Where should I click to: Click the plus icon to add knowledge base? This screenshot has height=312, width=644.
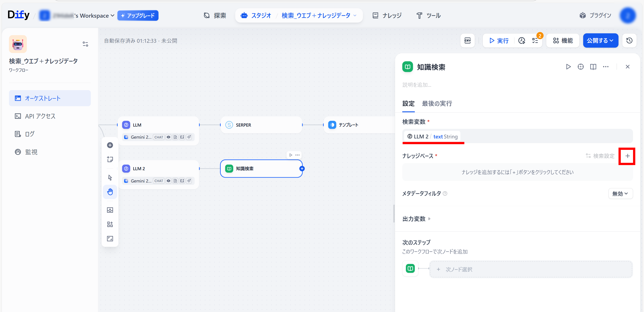(x=627, y=156)
